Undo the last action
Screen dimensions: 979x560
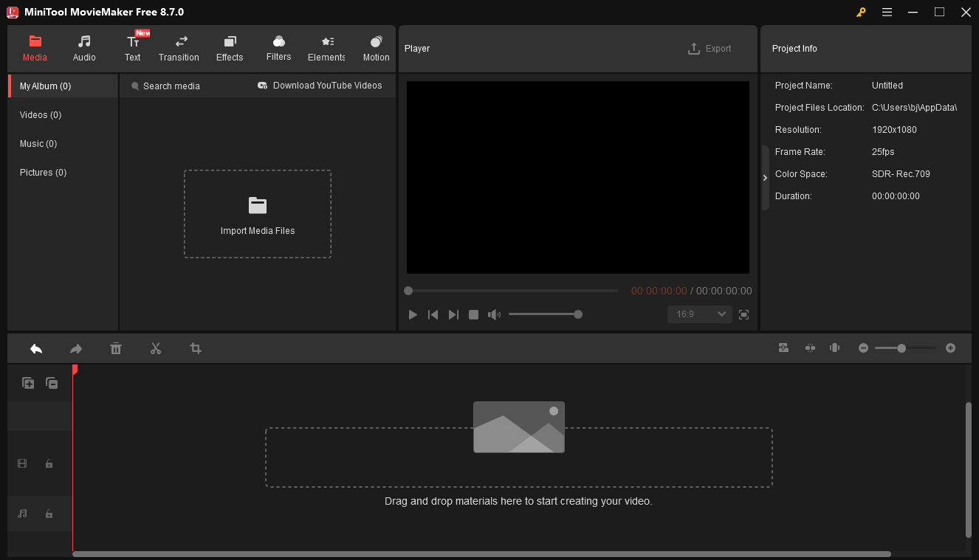click(36, 348)
